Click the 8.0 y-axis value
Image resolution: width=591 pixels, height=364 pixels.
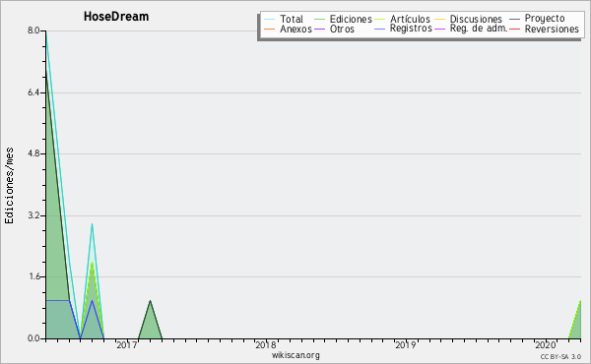tap(33, 30)
